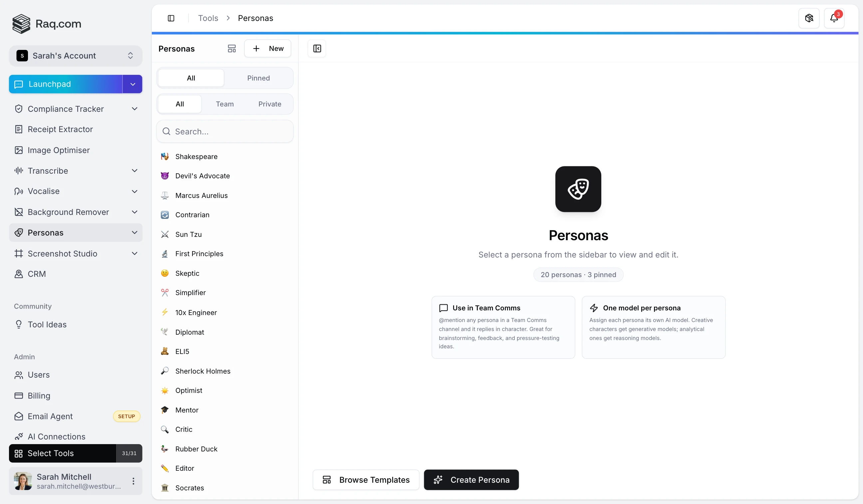Open the notifications bell
The width and height of the screenshot is (863, 504).
[835, 18]
